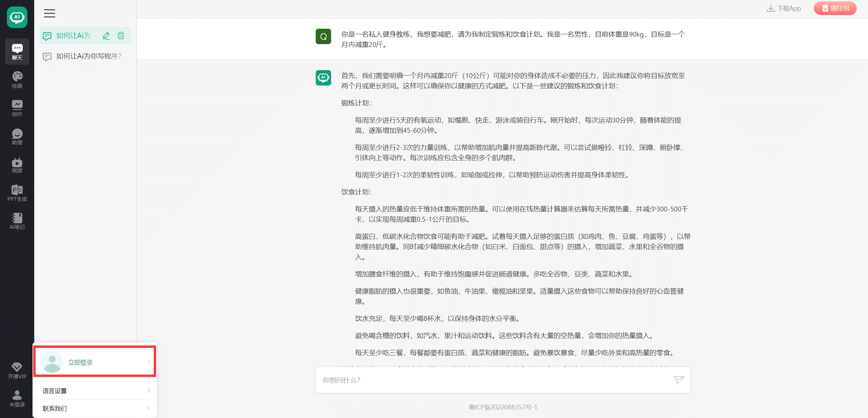Open the 绘画 (drawing) tool in sidebar

pyautogui.click(x=17, y=79)
